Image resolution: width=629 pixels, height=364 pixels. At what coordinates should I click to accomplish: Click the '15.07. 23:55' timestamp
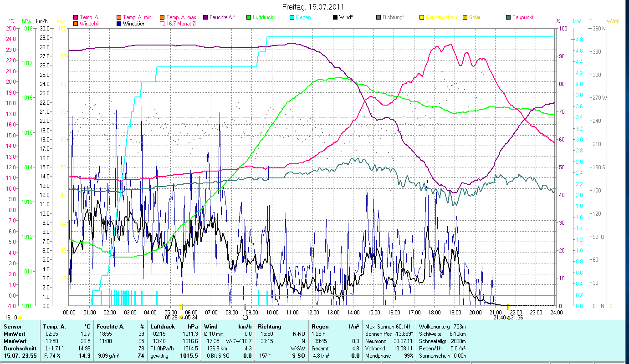pyautogui.click(x=20, y=356)
